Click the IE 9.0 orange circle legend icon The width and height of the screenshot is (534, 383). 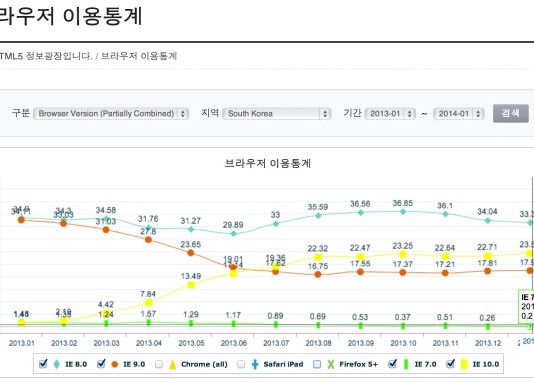114,364
